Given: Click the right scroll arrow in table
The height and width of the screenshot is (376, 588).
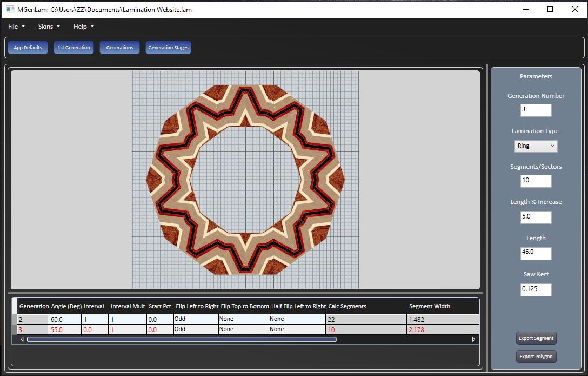Looking at the screenshot, I should pos(473,339).
